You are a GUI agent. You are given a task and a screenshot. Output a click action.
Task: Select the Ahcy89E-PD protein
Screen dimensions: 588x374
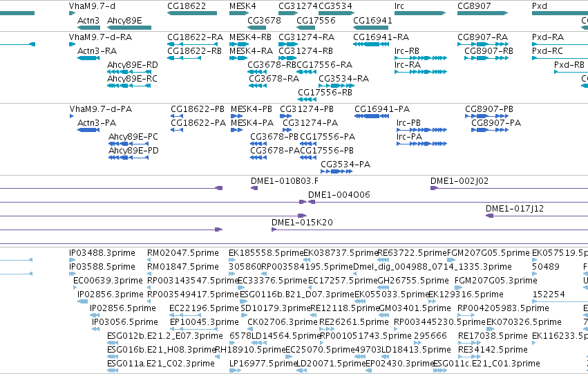click(129, 158)
